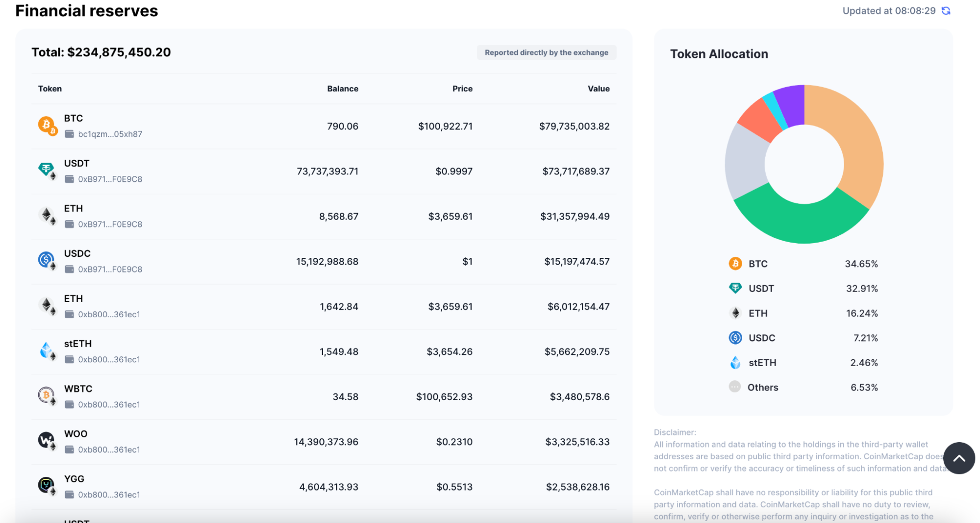The width and height of the screenshot is (980, 523).
Task: Click the YGG token icon
Action: (x=47, y=485)
